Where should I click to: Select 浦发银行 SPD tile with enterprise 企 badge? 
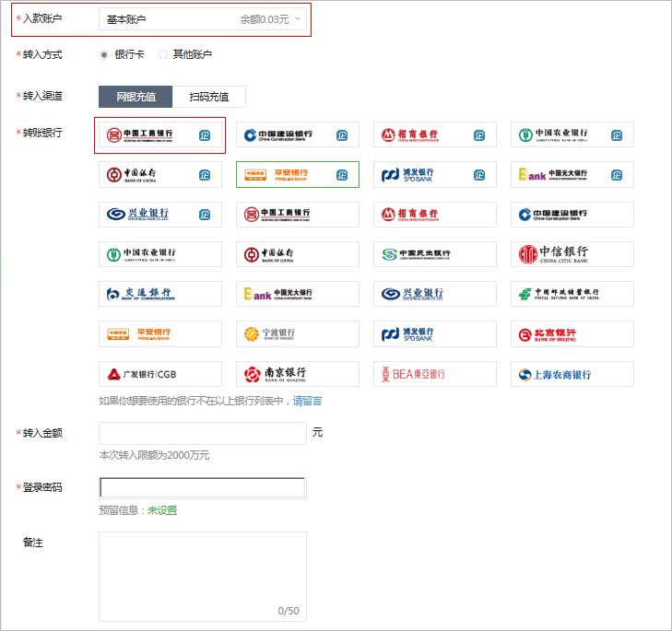tap(434, 174)
